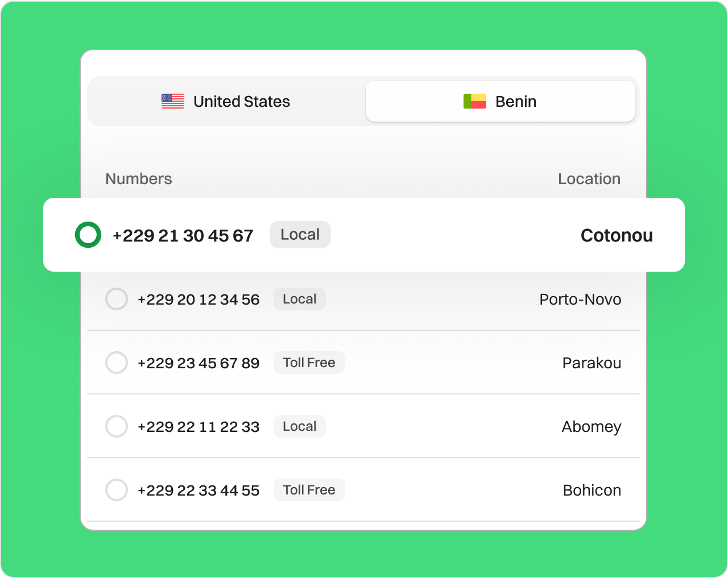Image resolution: width=728 pixels, height=578 pixels.
Task: Click the Numbers column header
Action: (139, 178)
